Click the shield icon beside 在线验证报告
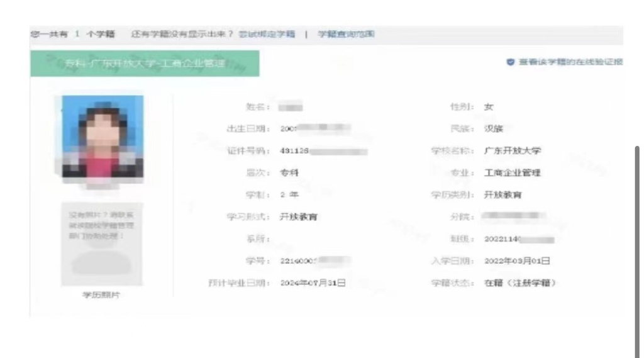The image size is (644, 358). [x=511, y=62]
